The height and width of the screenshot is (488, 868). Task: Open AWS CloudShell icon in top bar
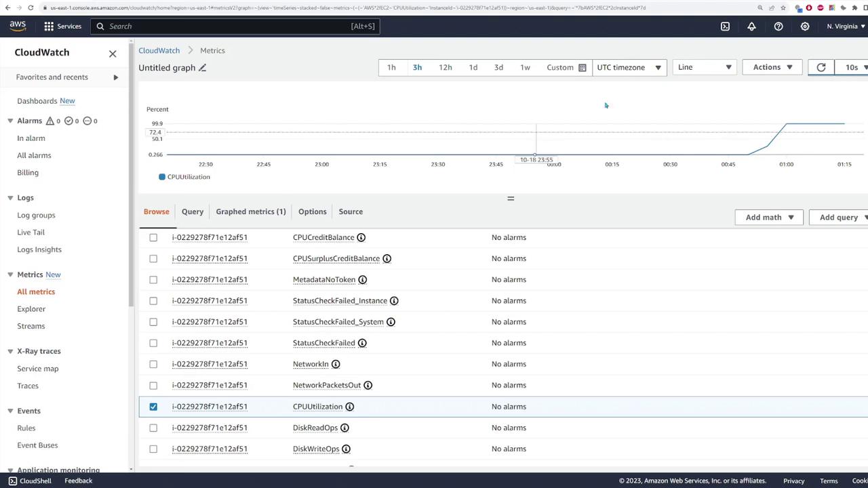(725, 26)
